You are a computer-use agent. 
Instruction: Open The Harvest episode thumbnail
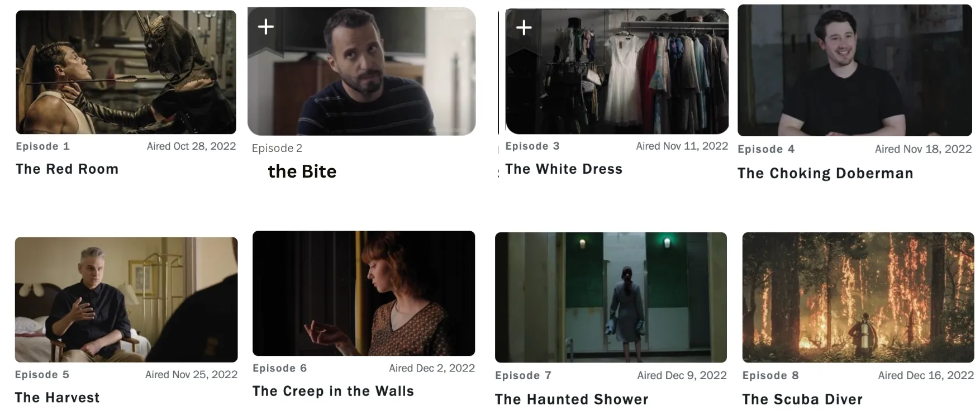[x=126, y=299]
